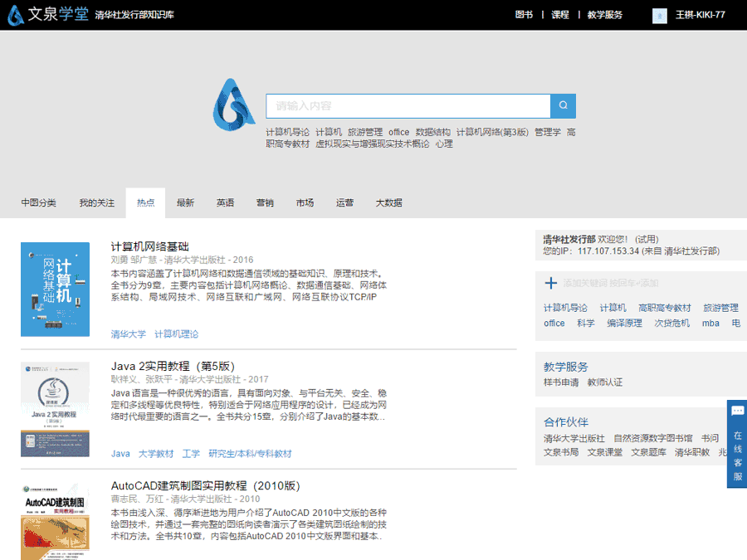The width and height of the screenshot is (747, 560).
Task: Click the 清华大学 tag
Action: click(x=129, y=334)
